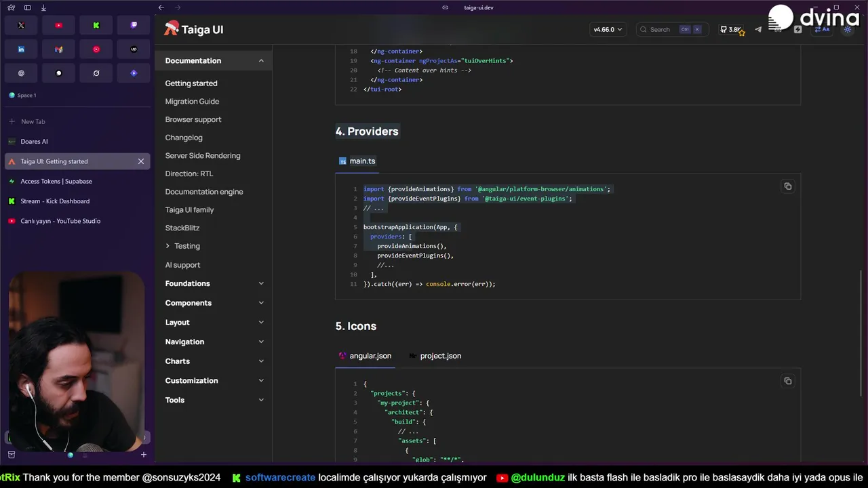Open a New Tab in sidebar
This screenshot has width=868, height=488.
[x=77, y=122]
